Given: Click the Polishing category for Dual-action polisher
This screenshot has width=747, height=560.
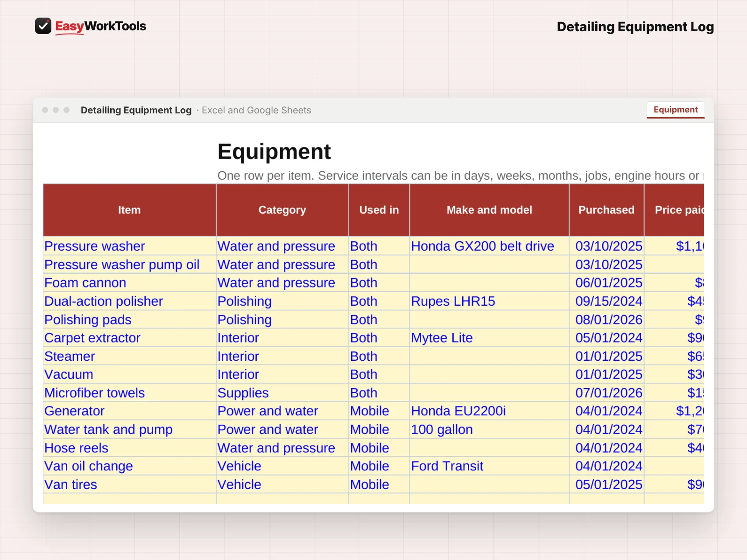Looking at the screenshot, I should 282,301.
